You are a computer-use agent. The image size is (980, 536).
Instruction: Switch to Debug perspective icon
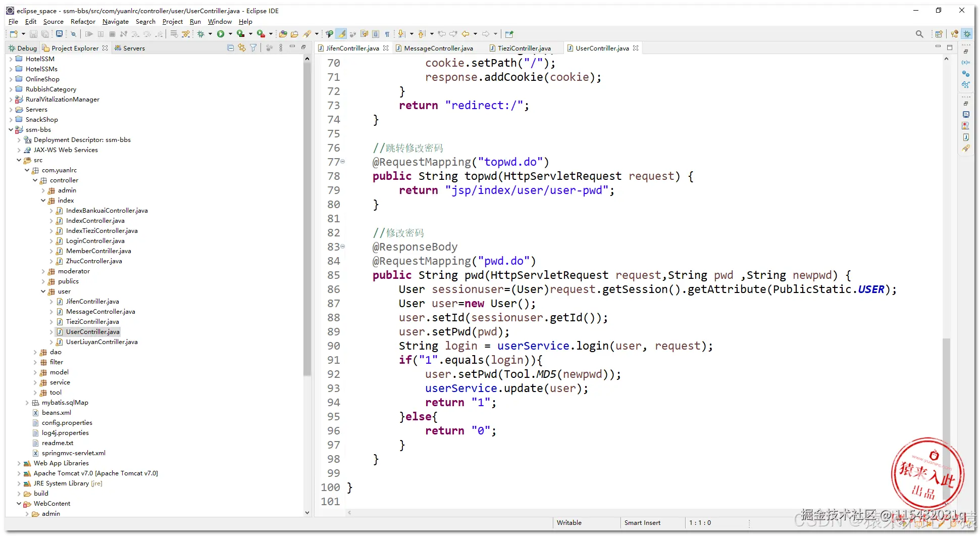coord(967,34)
